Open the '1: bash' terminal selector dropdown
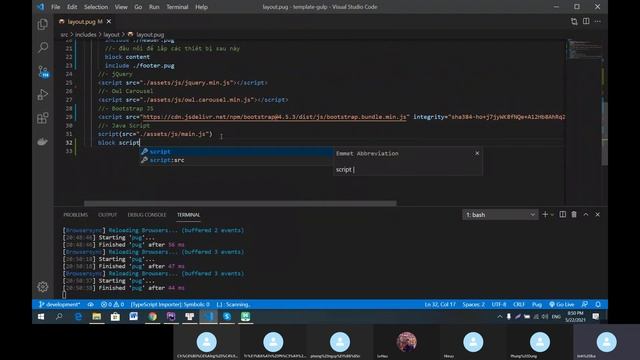The height and width of the screenshot is (360, 640). pyautogui.click(x=500, y=215)
